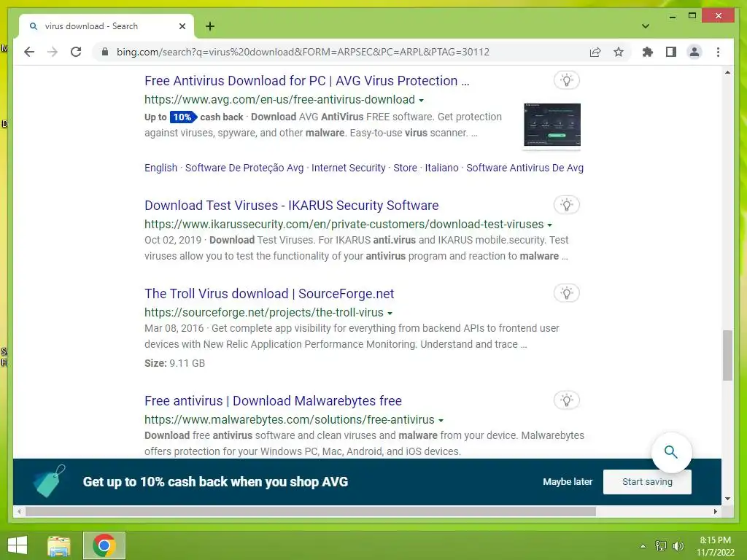Bookmark this tab with the star
747x560 pixels.
pos(619,52)
